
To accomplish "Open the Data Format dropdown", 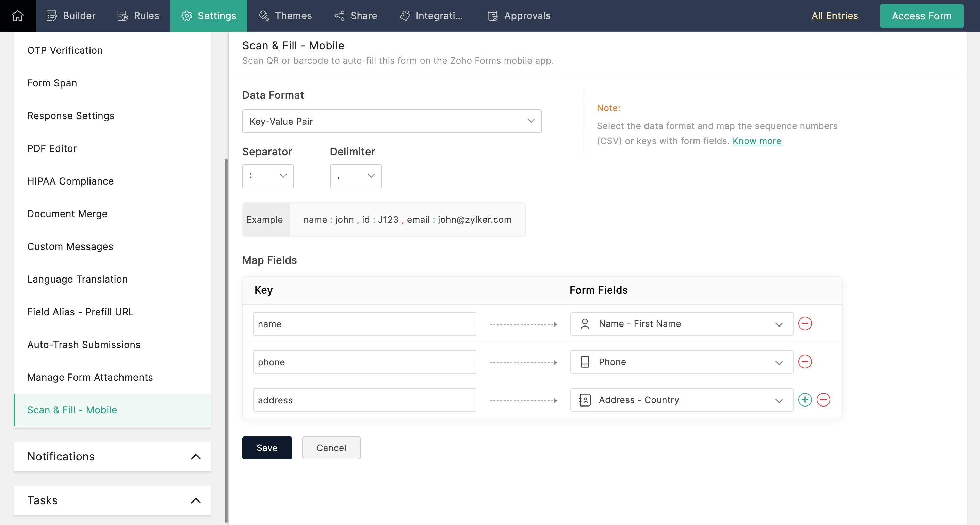I will (391, 121).
